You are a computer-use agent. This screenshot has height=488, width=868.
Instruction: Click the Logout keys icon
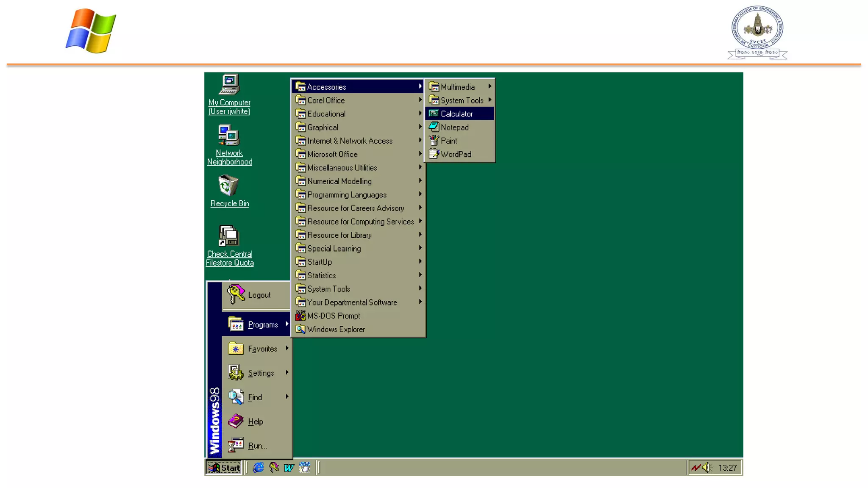236,294
